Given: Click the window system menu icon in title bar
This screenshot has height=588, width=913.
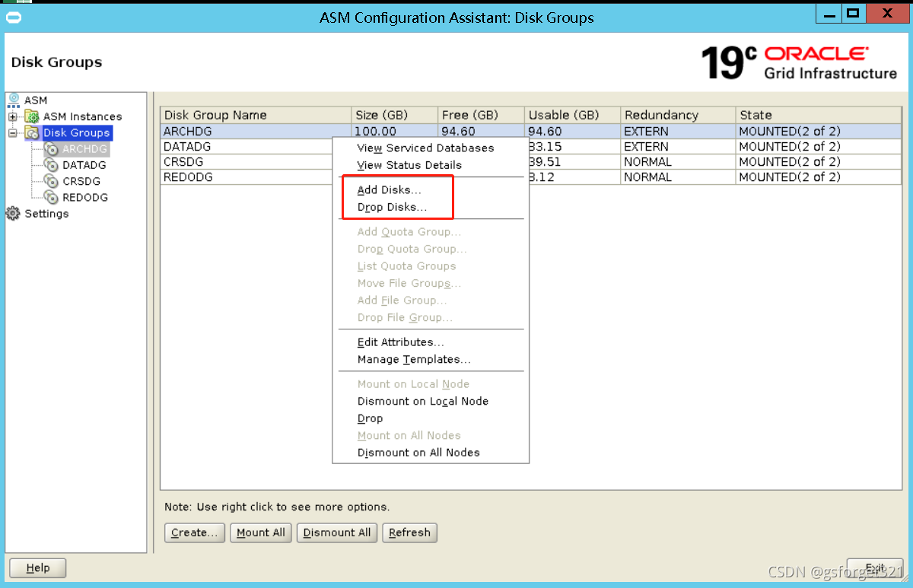Looking at the screenshot, I should 12,17.
